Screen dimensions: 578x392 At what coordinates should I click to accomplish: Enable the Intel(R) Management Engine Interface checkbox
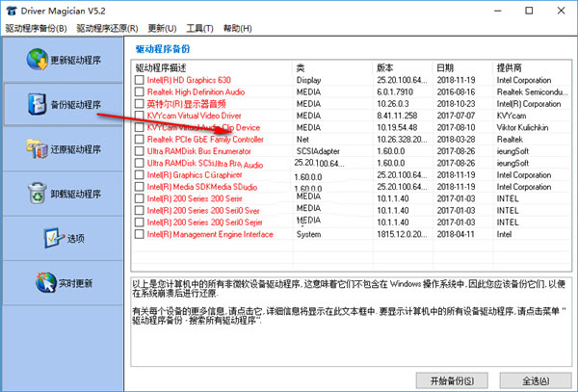[x=140, y=234]
